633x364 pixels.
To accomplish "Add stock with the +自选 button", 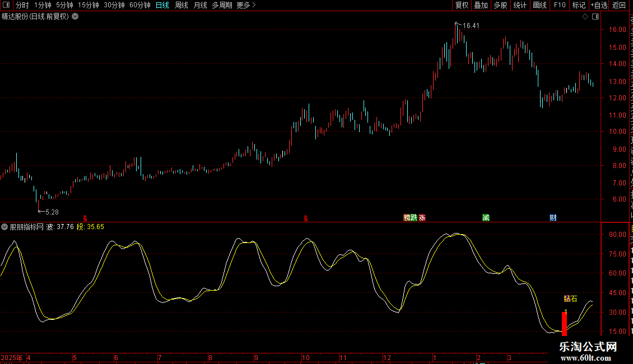I will pos(599,5).
